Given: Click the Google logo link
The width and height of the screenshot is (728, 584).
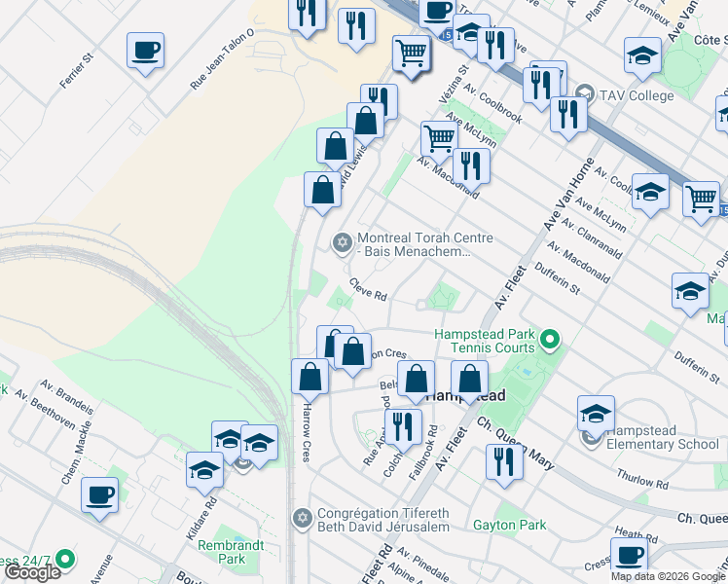Looking at the screenshot, I should point(32,572).
